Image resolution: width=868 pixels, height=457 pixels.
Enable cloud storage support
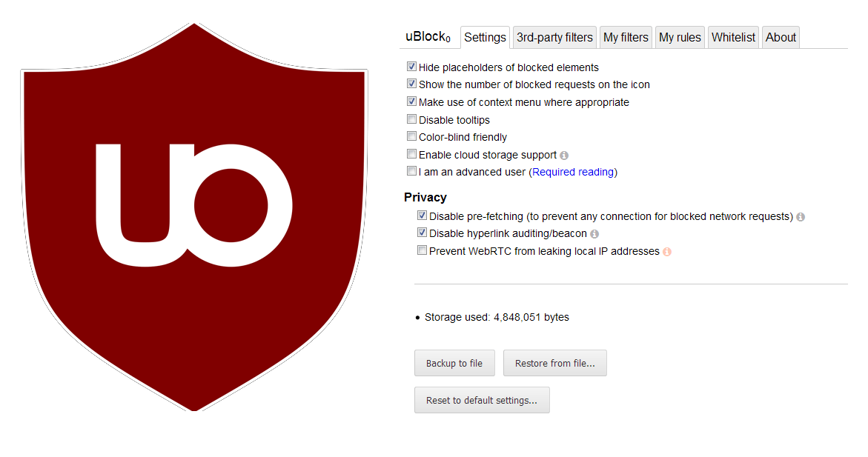(411, 153)
